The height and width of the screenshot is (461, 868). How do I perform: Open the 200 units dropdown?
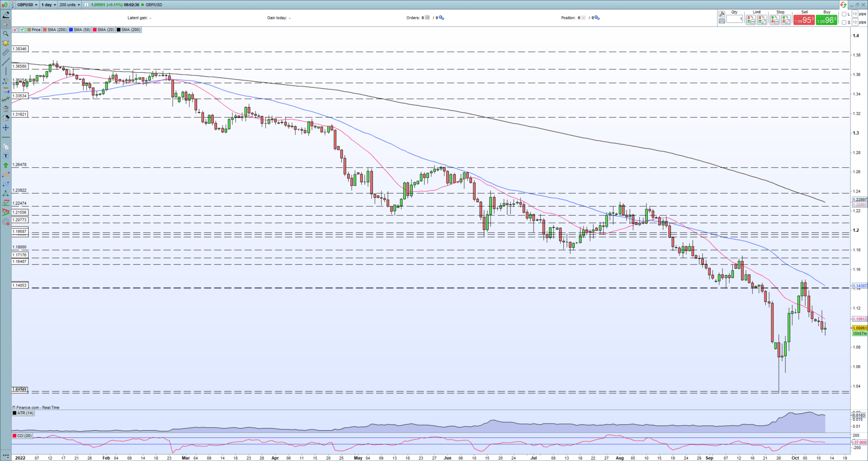pos(70,5)
